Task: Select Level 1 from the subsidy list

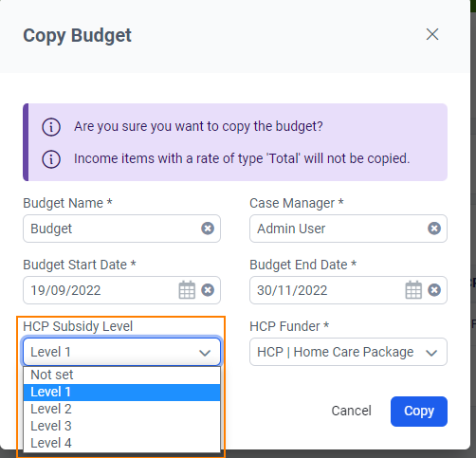Action: [x=121, y=393]
